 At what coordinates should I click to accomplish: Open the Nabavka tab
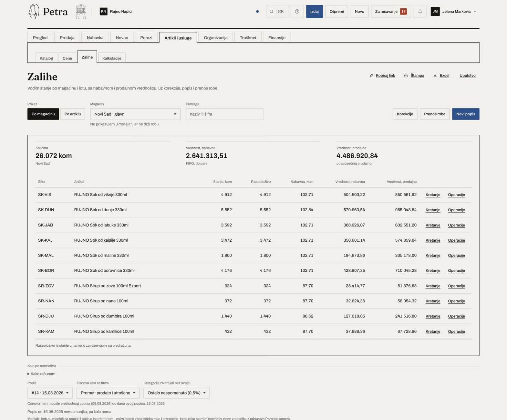95,37
